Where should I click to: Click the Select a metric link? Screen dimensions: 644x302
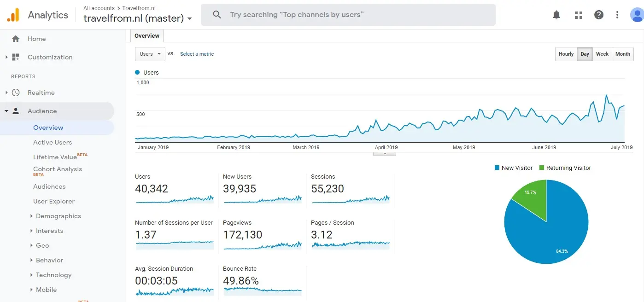[197, 54]
